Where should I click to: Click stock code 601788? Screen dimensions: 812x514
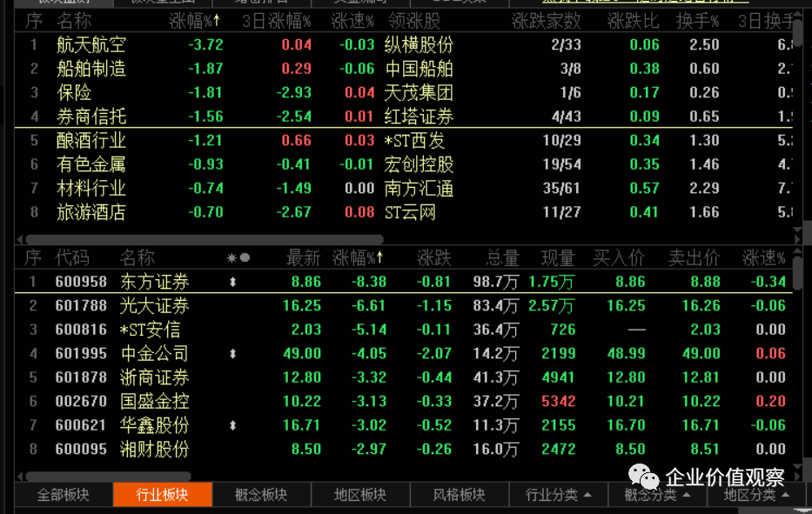tap(81, 305)
